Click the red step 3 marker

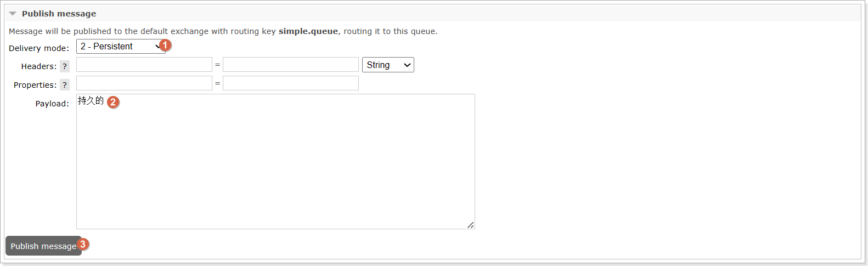click(x=83, y=244)
